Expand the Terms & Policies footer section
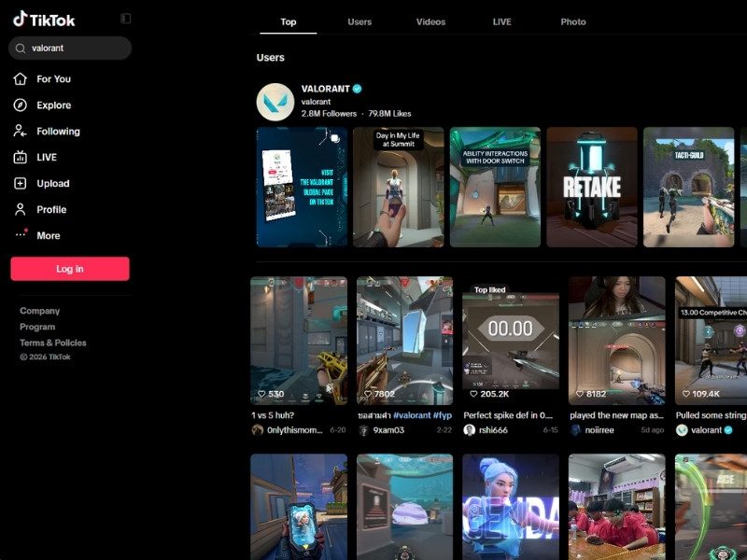 (x=53, y=343)
